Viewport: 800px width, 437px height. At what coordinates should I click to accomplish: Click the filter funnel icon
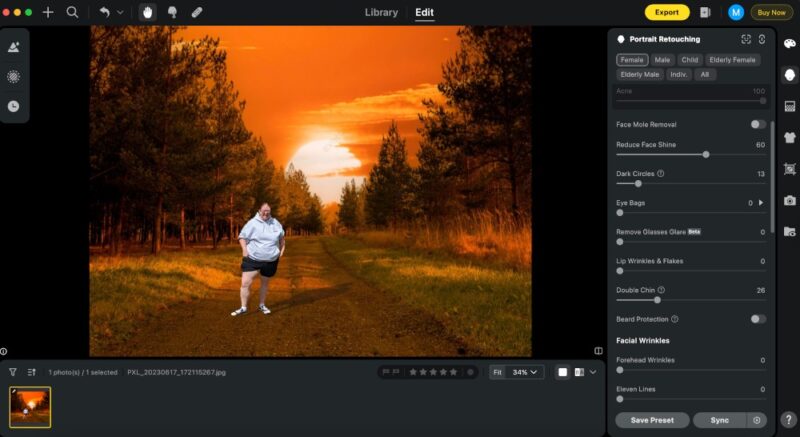pyautogui.click(x=13, y=372)
